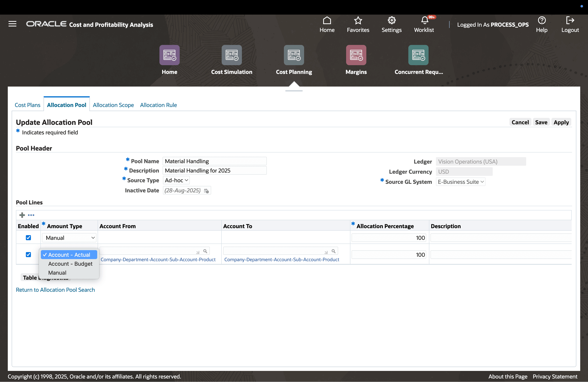
Task: Open the Worklist bell notifications
Action: (424, 20)
